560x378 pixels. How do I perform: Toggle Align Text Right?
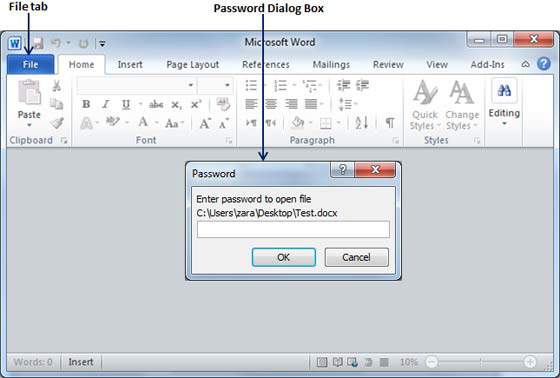[291, 104]
